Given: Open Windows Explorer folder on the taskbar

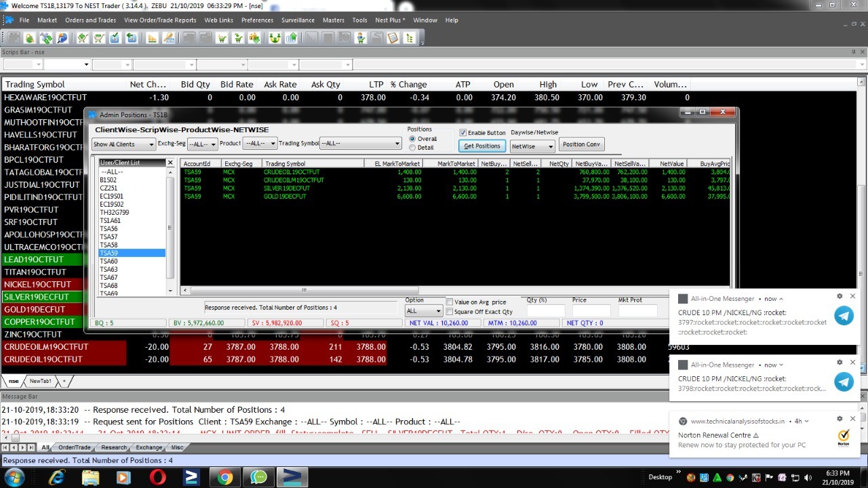Looking at the screenshot, I should tap(90, 477).
